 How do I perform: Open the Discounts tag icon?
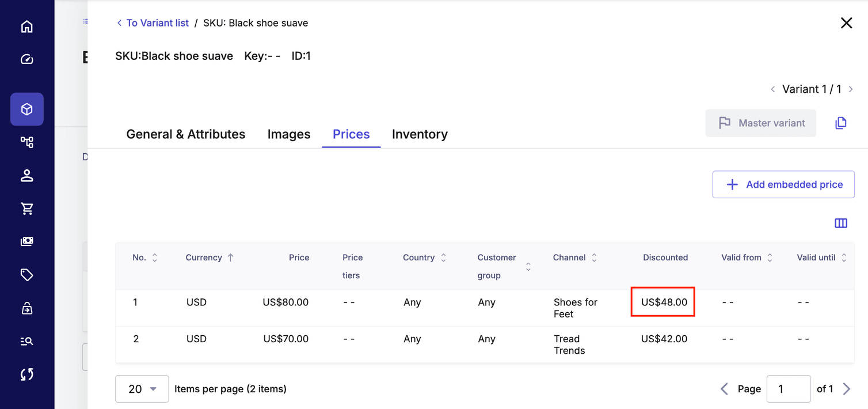click(x=27, y=275)
